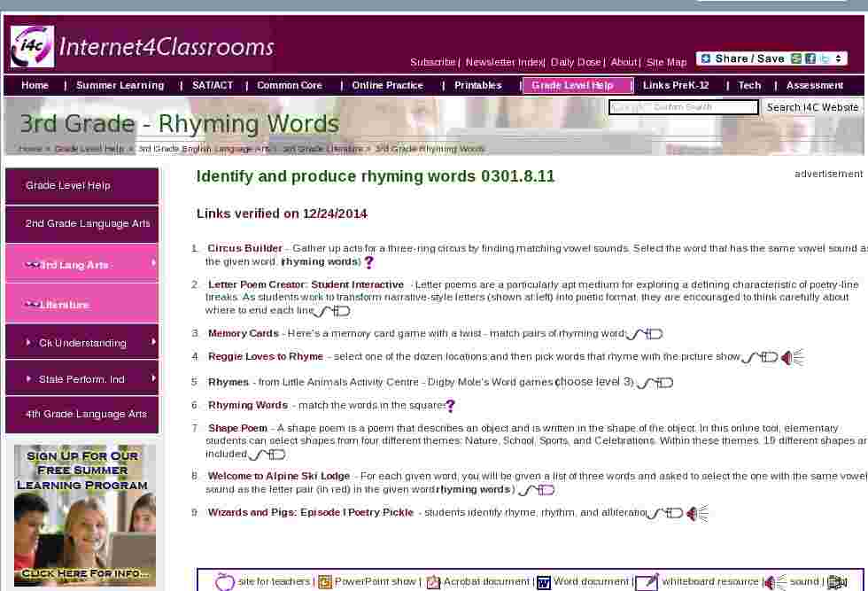868x591 pixels.
Task: Click the Subscribe link
Action: click(433, 63)
